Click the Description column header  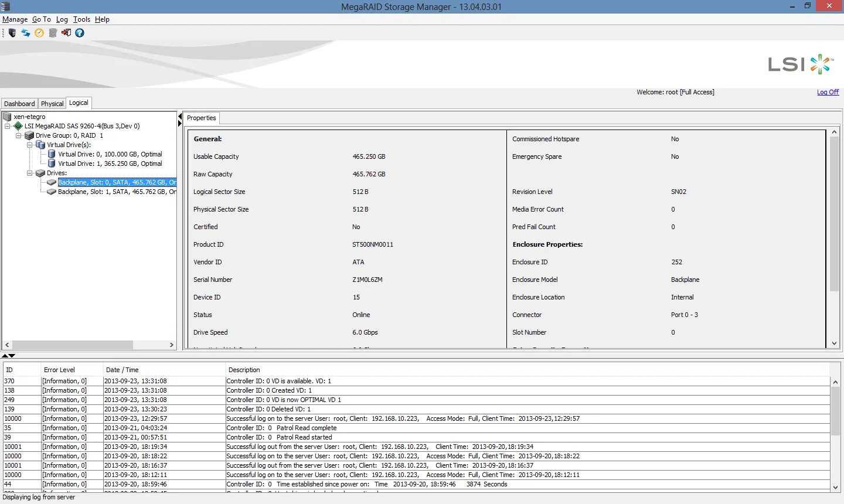(x=527, y=370)
